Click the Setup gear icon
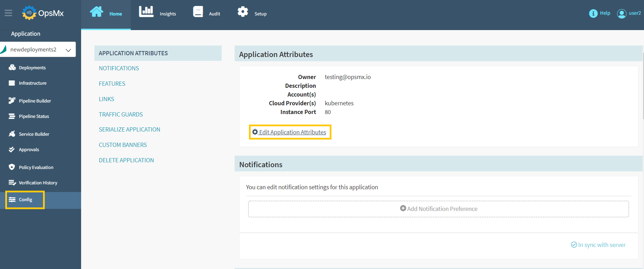Image resolution: width=644 pixels, height=269 pixels. (243, 12)
